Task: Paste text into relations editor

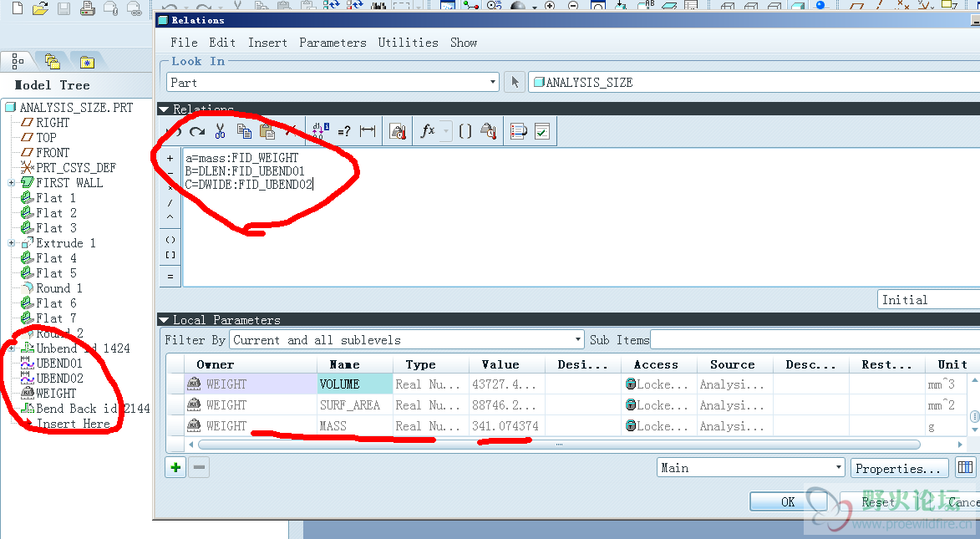Action: point(267,131)
